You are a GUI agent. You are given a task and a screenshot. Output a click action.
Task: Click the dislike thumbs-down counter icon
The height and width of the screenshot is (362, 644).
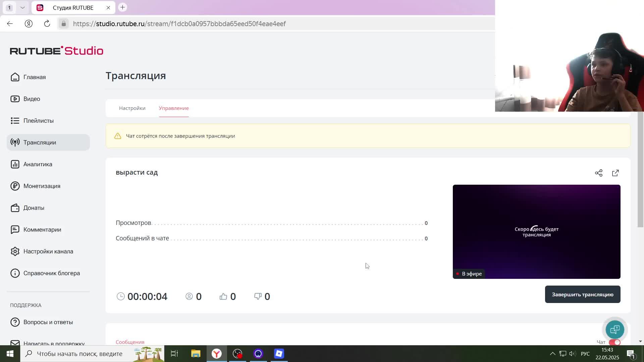(x=258, y=296)
